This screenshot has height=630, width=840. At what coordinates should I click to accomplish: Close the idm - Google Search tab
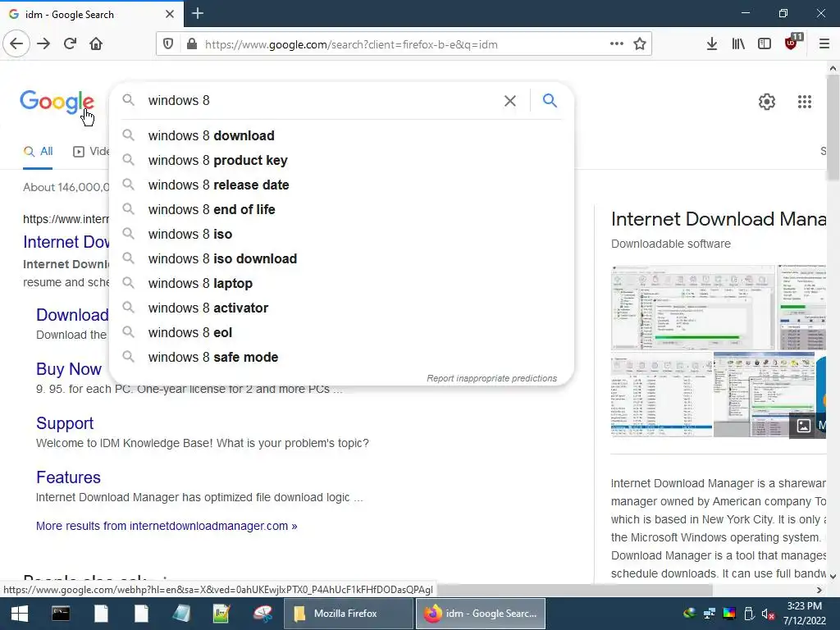click(x=170, y=14)
